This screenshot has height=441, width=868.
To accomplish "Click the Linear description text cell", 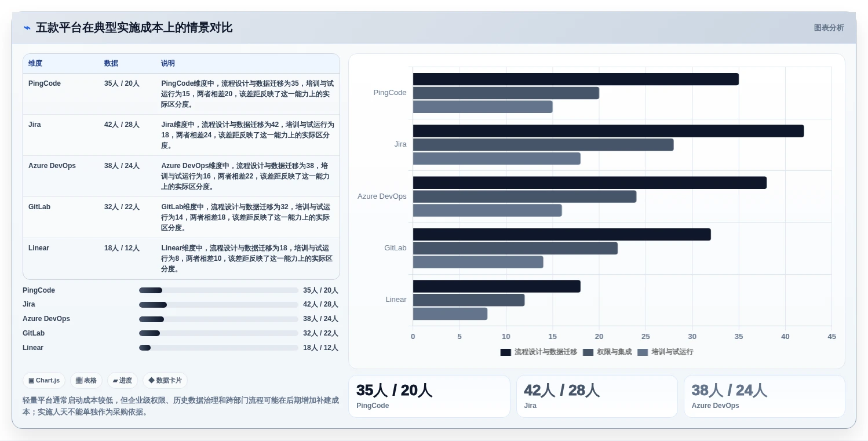I will 247,258.
